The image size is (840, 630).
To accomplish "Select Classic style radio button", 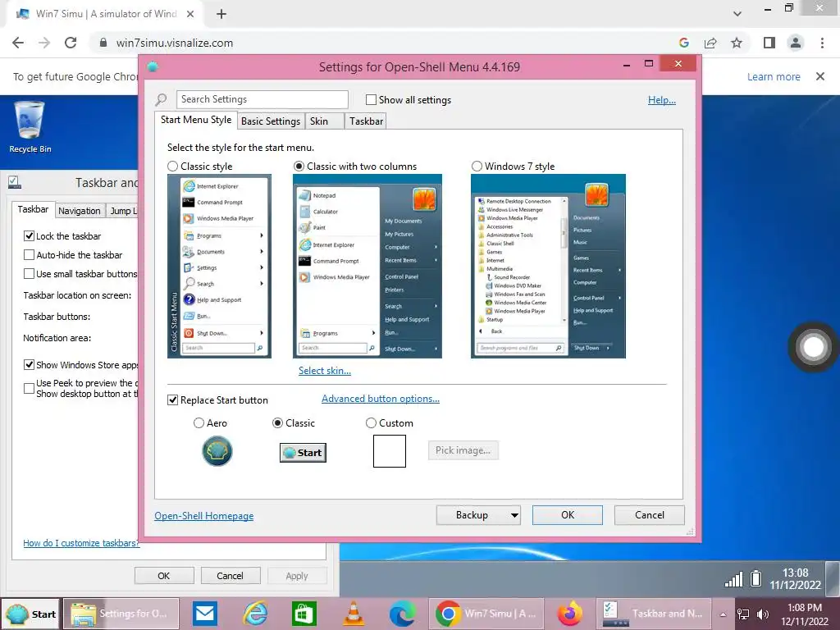I will (172, 167).
